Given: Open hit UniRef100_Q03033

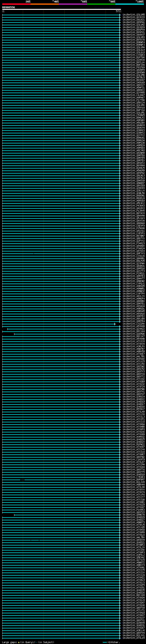Looking at the screenshot, I should click(x=134, y=17).
